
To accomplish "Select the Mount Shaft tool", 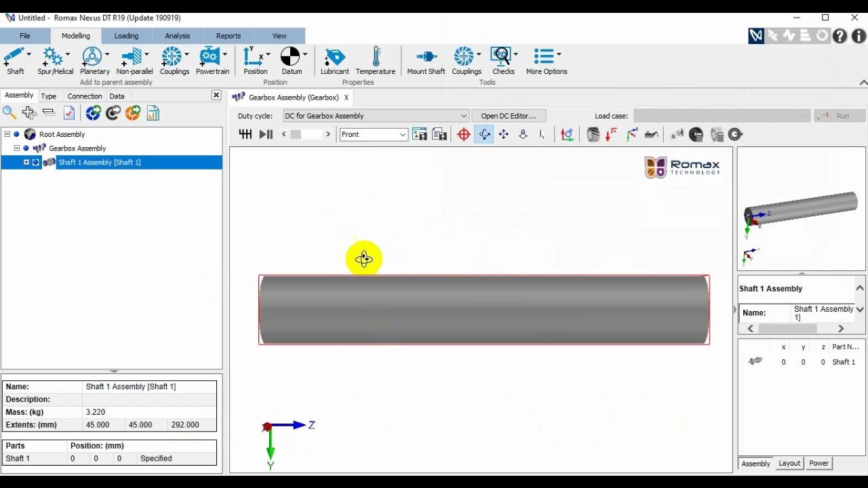I will click(x=426, y=60).
